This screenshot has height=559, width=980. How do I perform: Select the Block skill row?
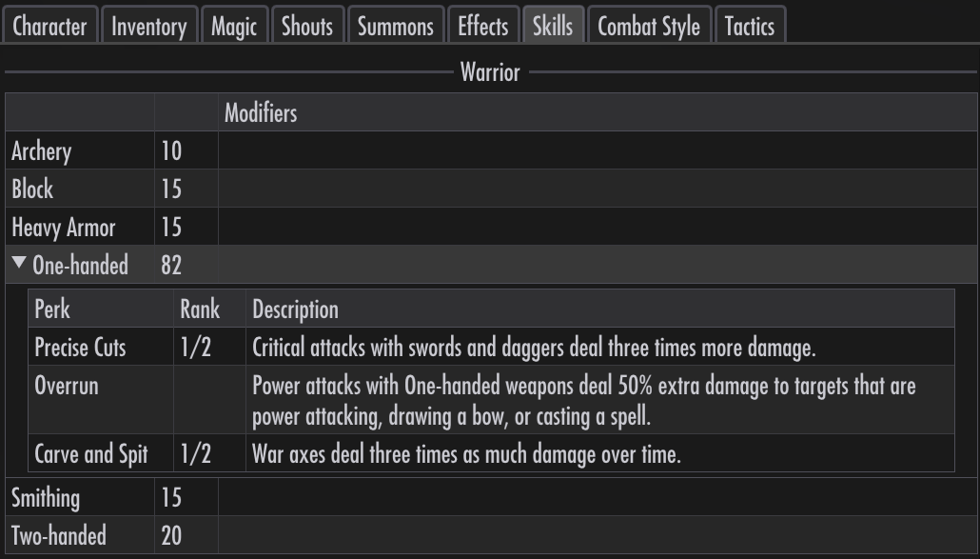(491, 189)
